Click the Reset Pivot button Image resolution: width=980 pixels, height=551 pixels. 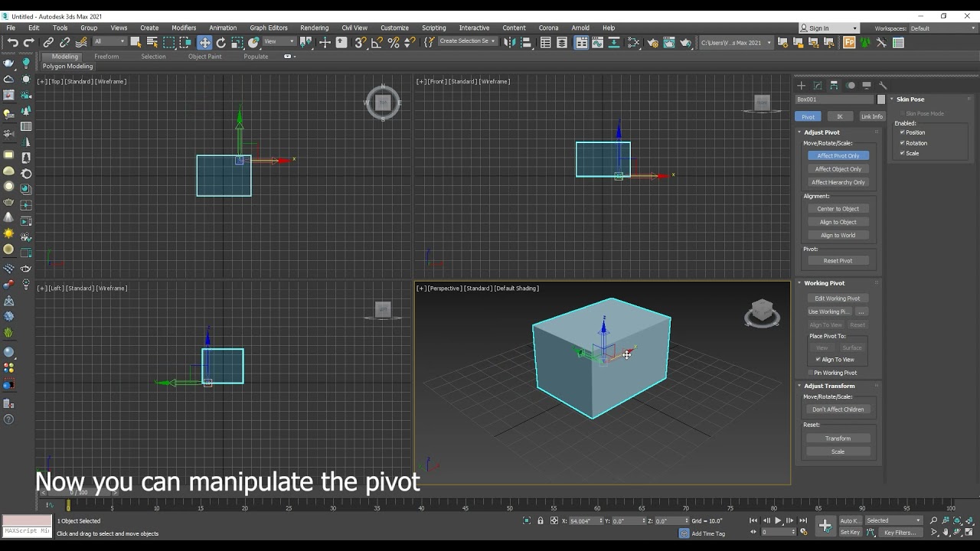[838, 261]
